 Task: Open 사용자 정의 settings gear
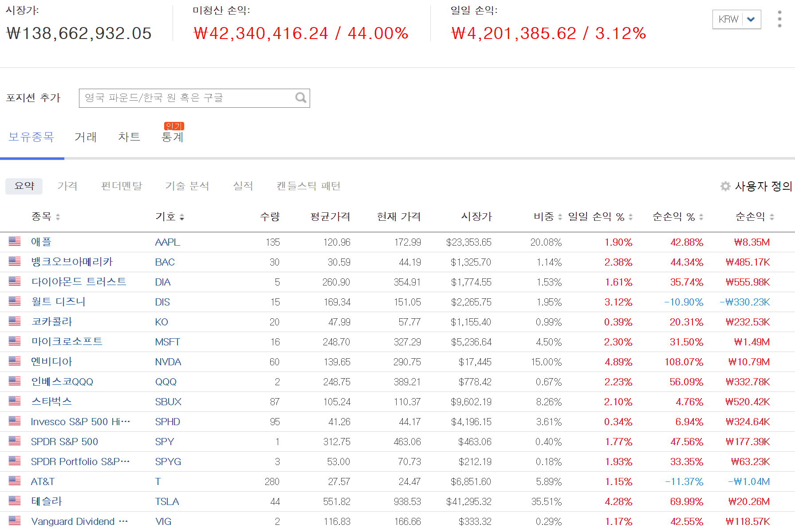tap(725, 186)
